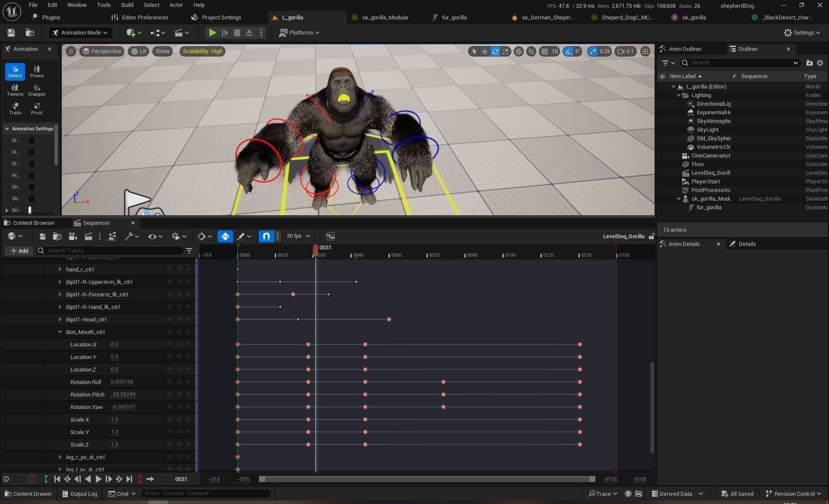Viewport: 829px width, 504px height.
Task: Open the Trails tool
Action: (15, 108)
